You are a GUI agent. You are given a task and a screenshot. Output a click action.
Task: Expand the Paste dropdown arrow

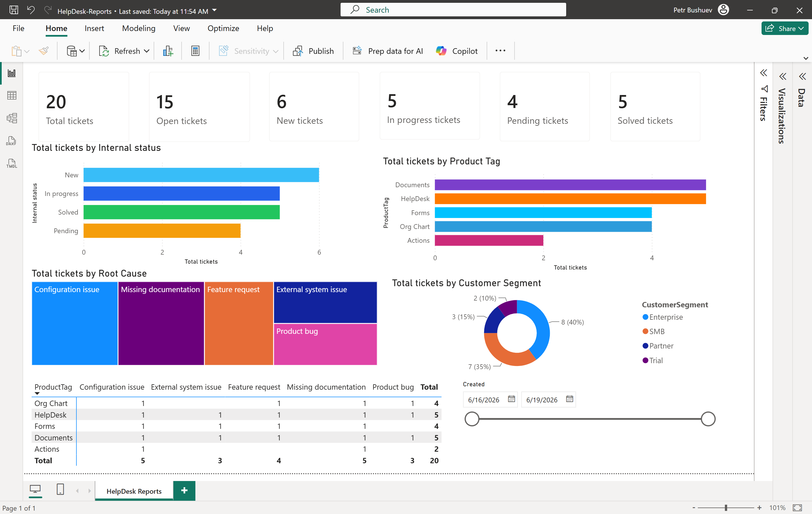pyautogui.click(x=27, y=52)
